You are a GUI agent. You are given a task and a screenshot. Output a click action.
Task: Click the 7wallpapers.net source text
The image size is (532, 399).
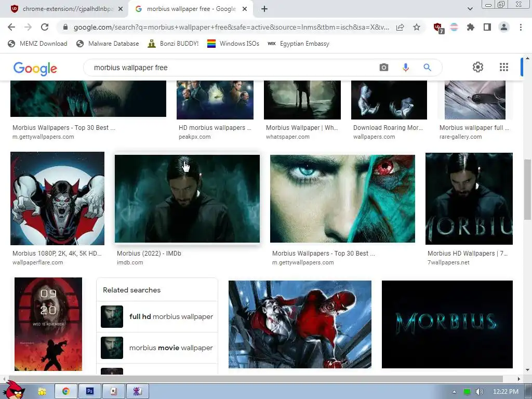[448, 262]
